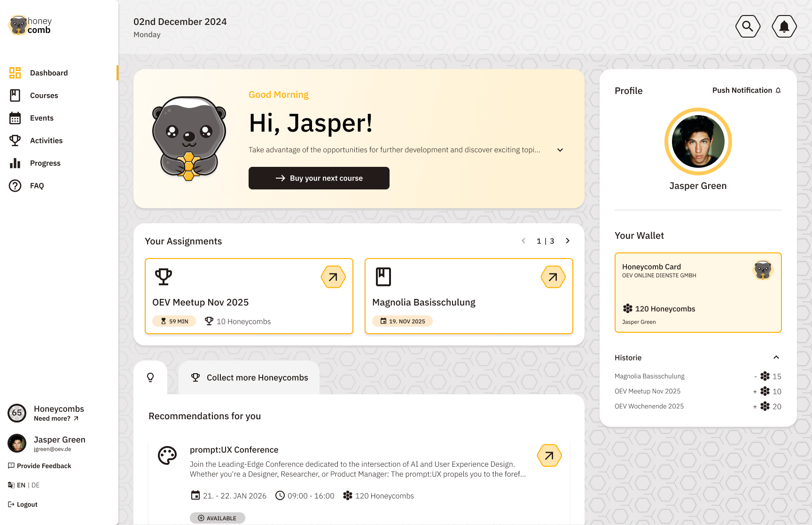Open the OEV Meetup Nov 2025 arrow icon
812x525 pixels.
click(x=333, y=277)
